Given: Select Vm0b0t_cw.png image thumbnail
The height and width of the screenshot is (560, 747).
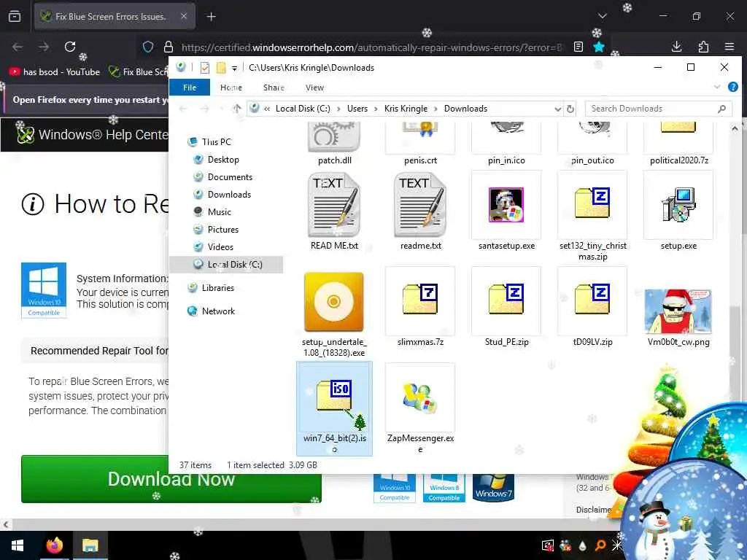Looking at the screenshot, I should coord(678,311).
